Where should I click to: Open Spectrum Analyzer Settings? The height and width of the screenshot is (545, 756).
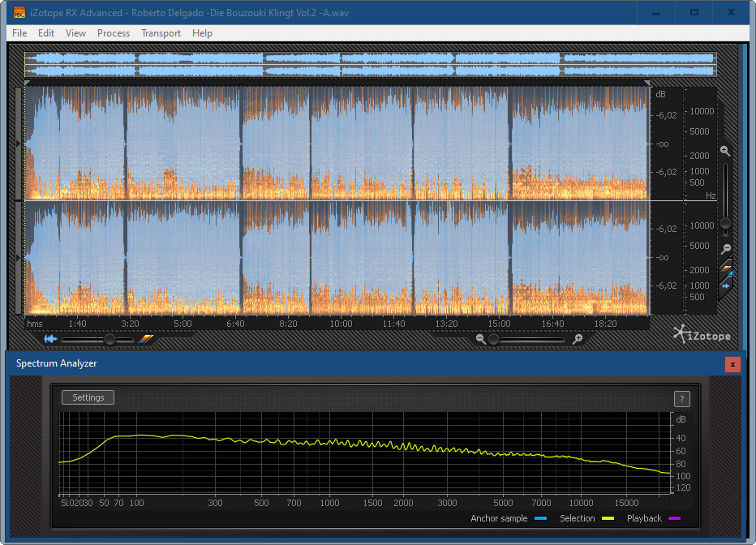88,397
